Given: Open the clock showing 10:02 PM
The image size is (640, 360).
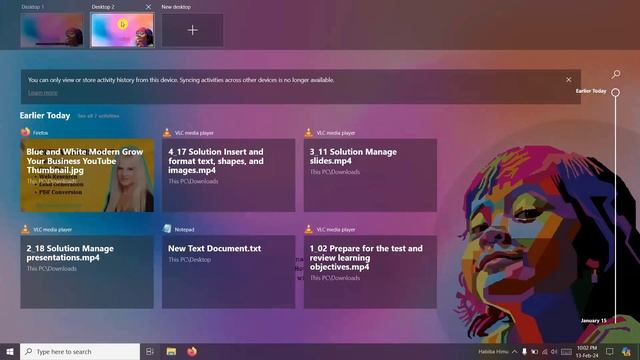Looking at the screenshot, I should [x=587, y=351].
